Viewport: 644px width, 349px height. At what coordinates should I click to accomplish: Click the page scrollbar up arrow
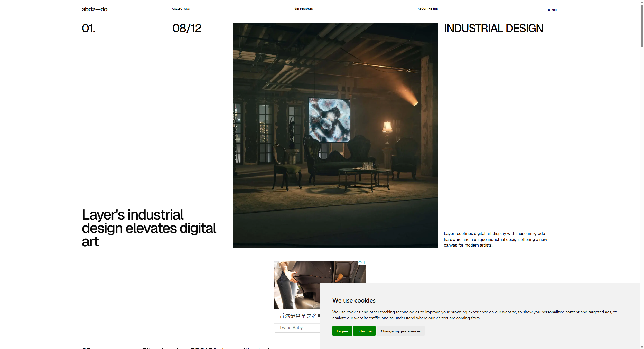(642, 2)
